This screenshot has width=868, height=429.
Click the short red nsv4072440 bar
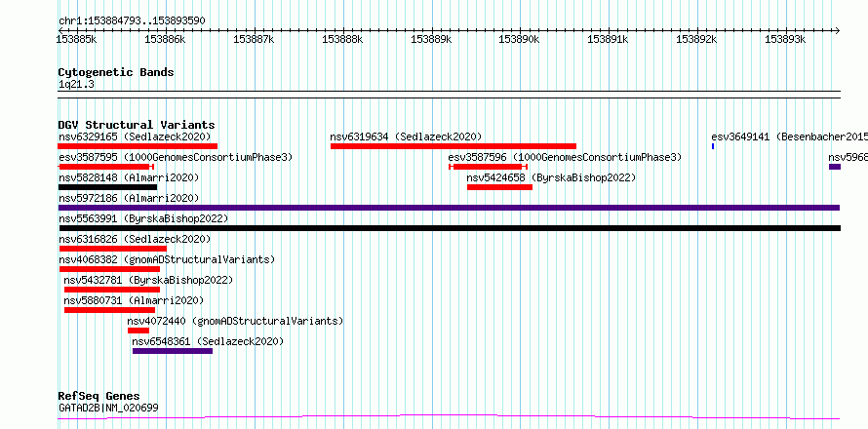[138, 331]
